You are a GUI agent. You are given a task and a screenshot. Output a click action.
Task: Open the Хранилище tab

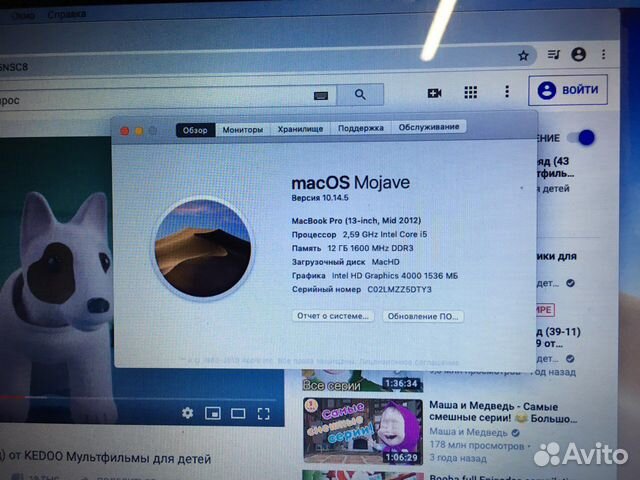click(300, 129)
